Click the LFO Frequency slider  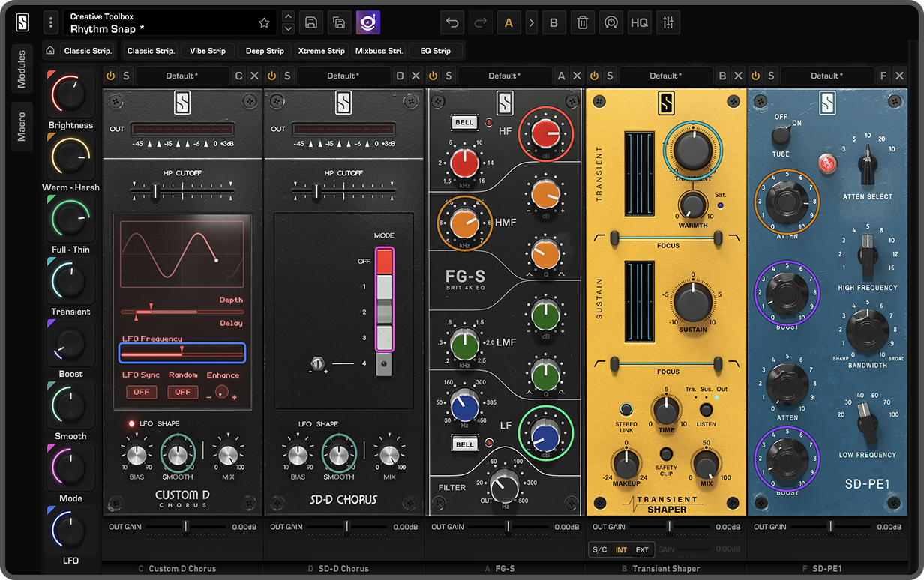pos(182,353)
